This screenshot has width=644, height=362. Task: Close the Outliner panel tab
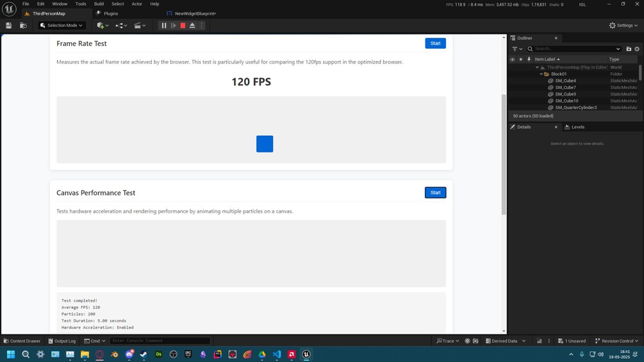click(x=556, y=38)
